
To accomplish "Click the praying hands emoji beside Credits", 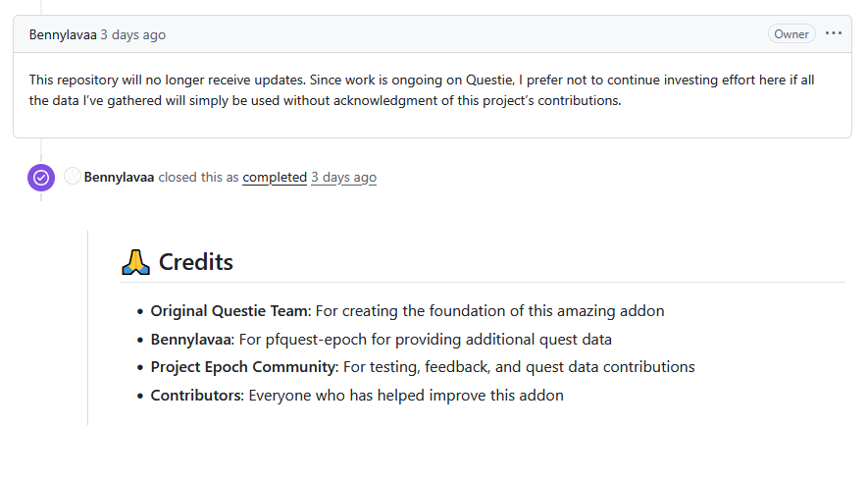I will tap(134, 262).
